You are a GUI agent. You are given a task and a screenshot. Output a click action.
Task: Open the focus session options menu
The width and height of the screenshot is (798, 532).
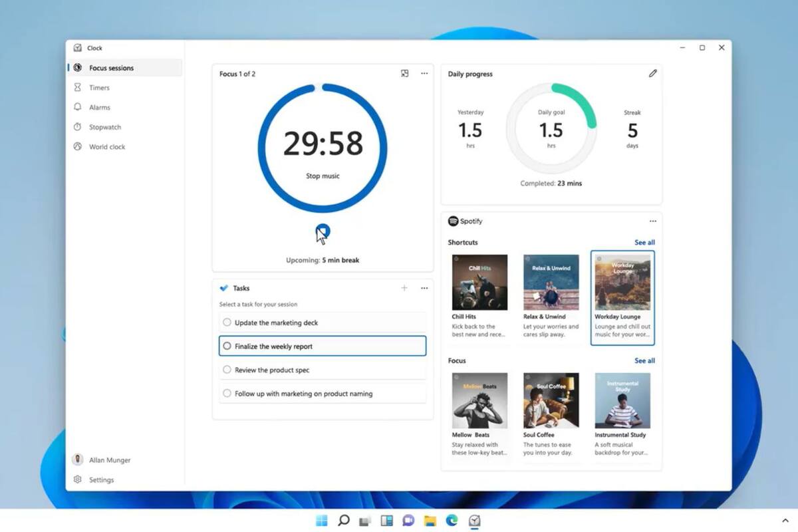point(424,74)
